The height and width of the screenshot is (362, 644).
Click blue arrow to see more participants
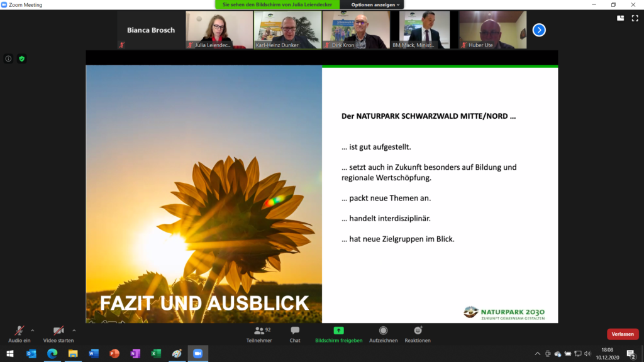point(539,30)
